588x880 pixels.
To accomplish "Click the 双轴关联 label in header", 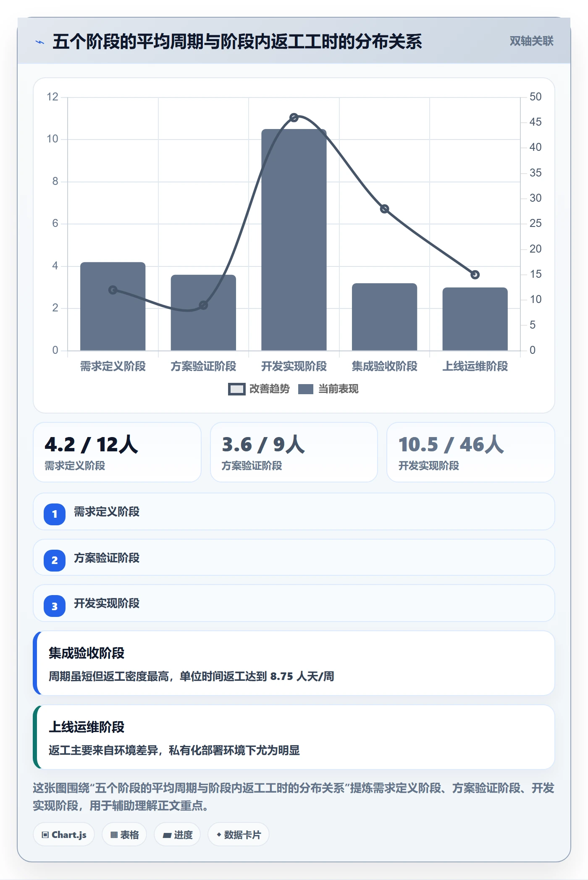I will coord(531,41).
